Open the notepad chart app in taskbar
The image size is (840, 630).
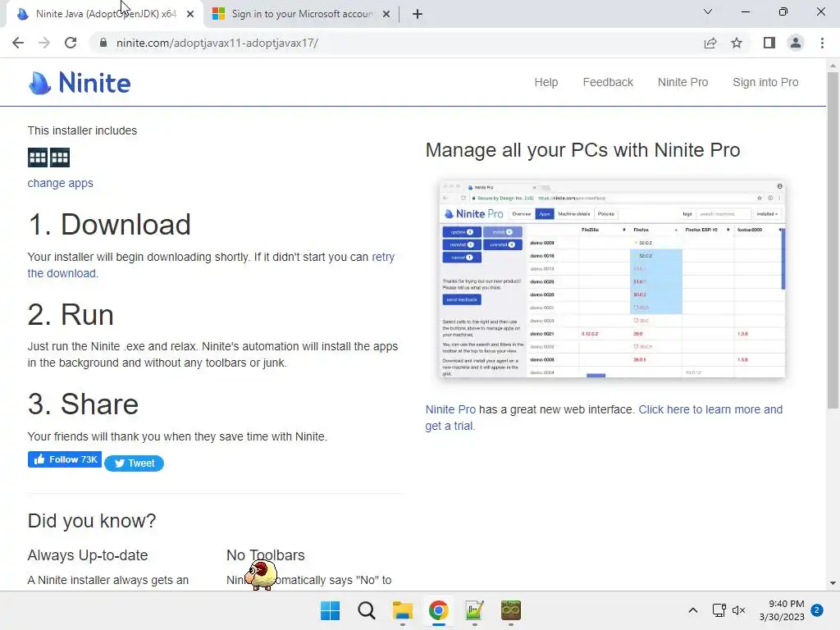(x=474, y=610)
